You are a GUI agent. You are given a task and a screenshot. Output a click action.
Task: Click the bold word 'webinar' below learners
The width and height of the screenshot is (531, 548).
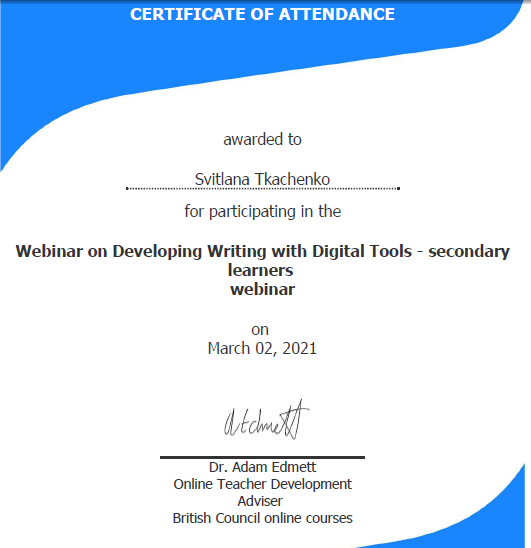262,289
